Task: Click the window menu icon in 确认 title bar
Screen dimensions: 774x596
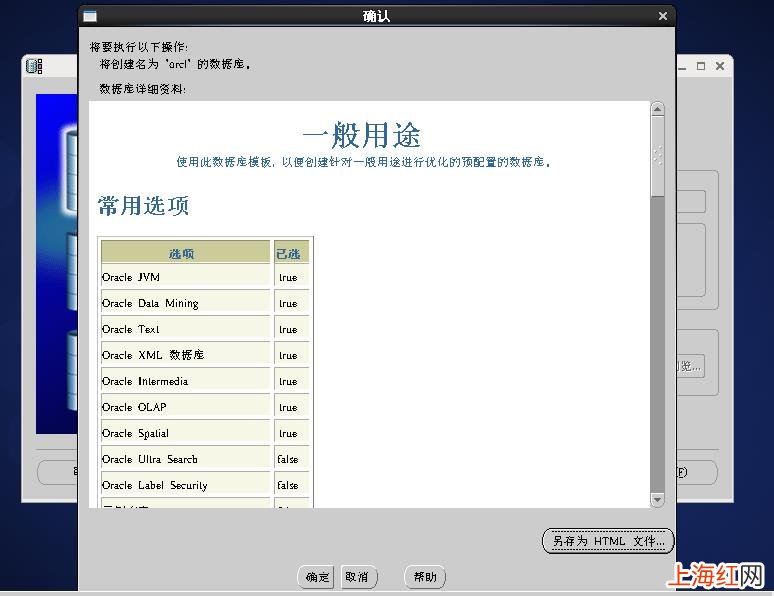Action: (90, 16)
